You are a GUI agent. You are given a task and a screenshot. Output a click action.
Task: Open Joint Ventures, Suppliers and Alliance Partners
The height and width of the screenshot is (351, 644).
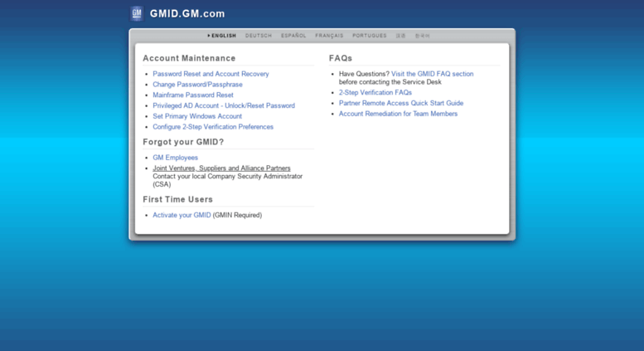(222, 168)
